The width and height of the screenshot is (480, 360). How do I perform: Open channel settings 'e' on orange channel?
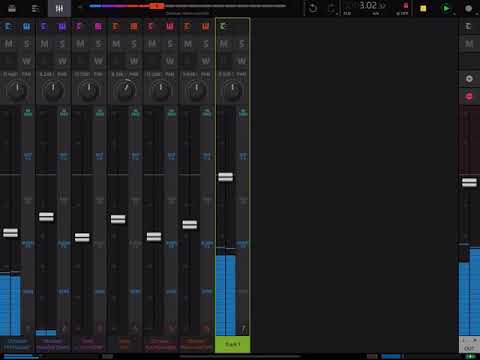[x=115, y=27]
